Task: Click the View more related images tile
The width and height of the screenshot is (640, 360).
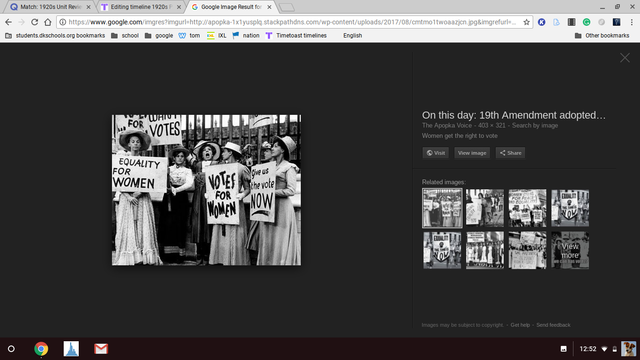Action: click(x=570, y=250)
